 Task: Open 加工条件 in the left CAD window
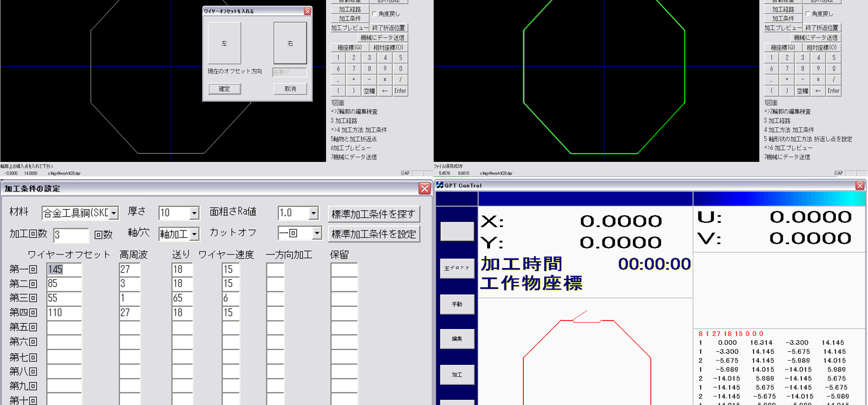349,19
